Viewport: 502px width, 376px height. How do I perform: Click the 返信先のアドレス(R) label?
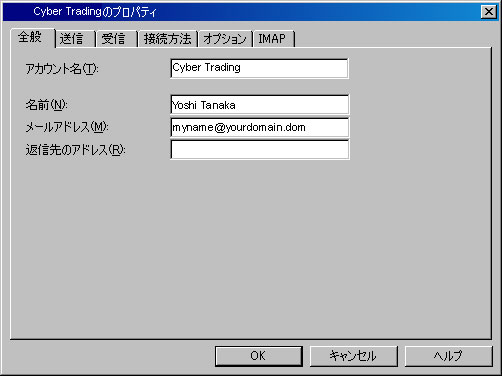[75, 150]
